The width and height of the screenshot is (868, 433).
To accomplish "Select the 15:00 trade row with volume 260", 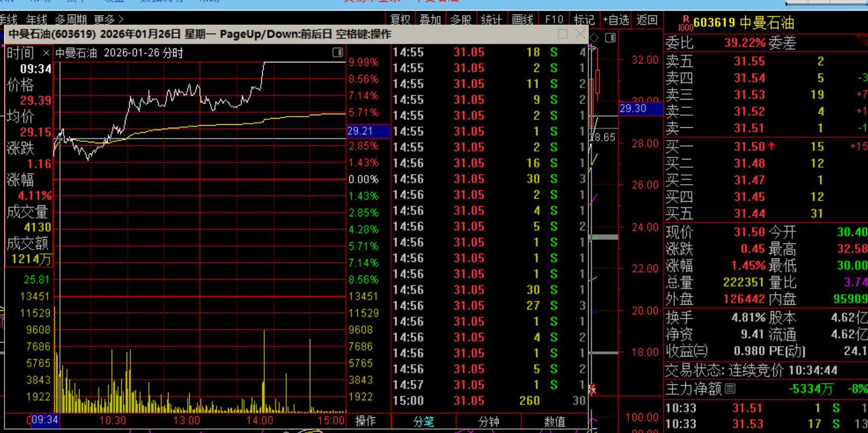I will click(489, 401).
